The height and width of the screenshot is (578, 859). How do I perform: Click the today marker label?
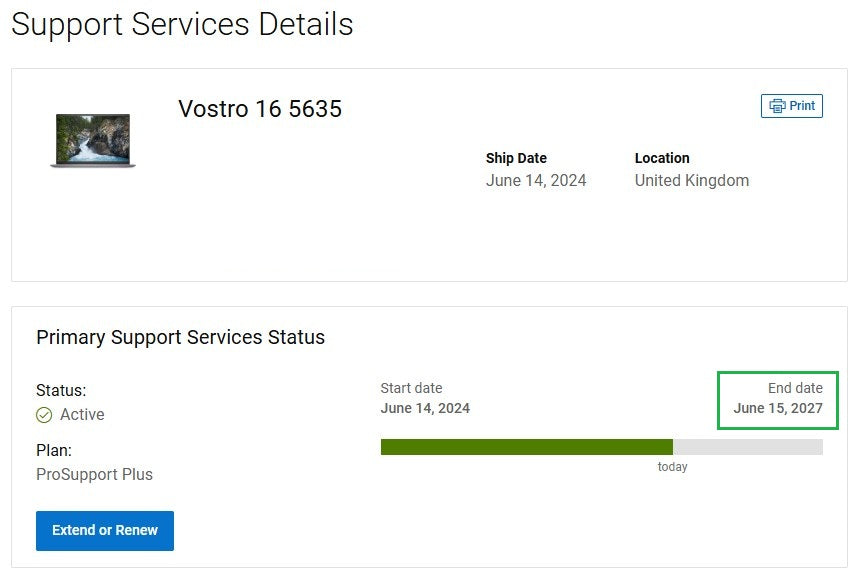[x=672, y=467]
